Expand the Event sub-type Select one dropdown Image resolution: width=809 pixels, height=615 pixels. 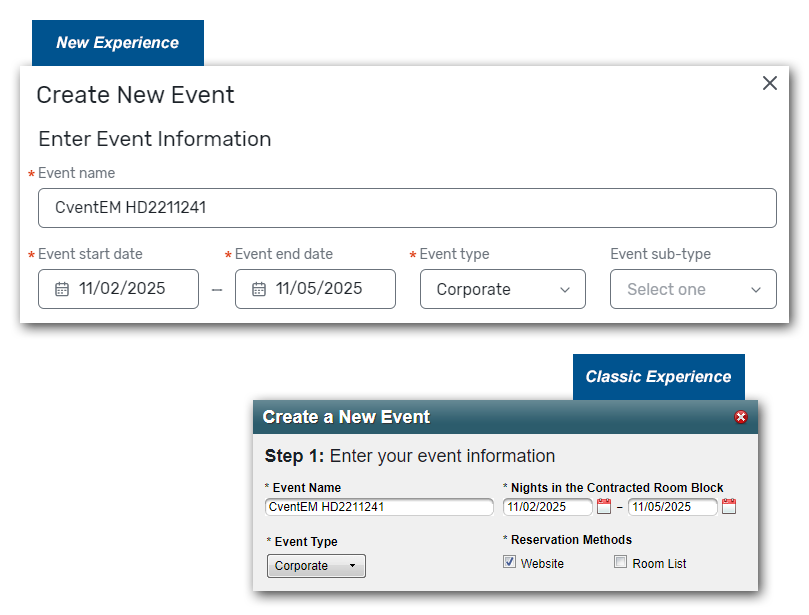pos(693,289)
